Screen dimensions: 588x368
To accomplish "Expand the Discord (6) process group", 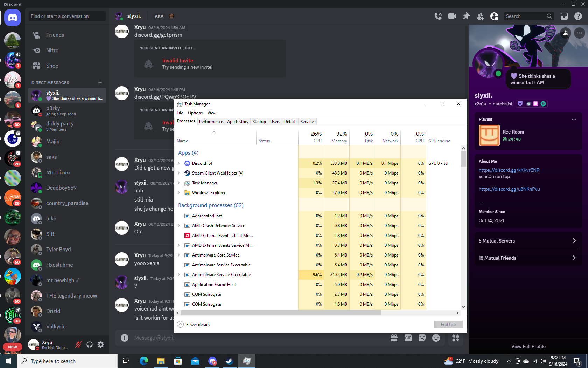I will (x=179, y=163).
